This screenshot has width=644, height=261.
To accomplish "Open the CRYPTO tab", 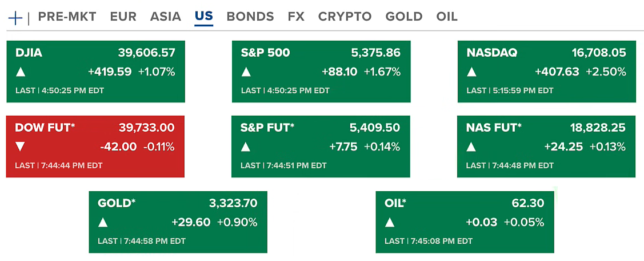I will click(345, 17).
